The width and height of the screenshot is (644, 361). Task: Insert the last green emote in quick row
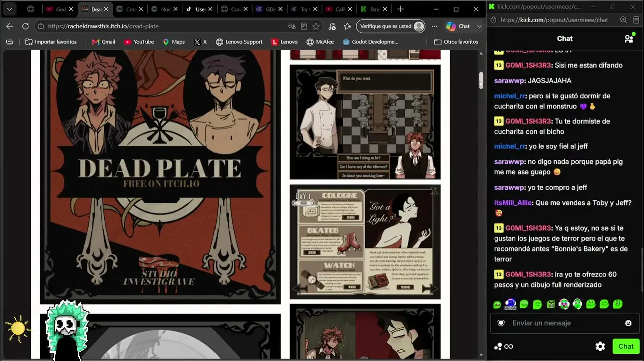(618, 304)
